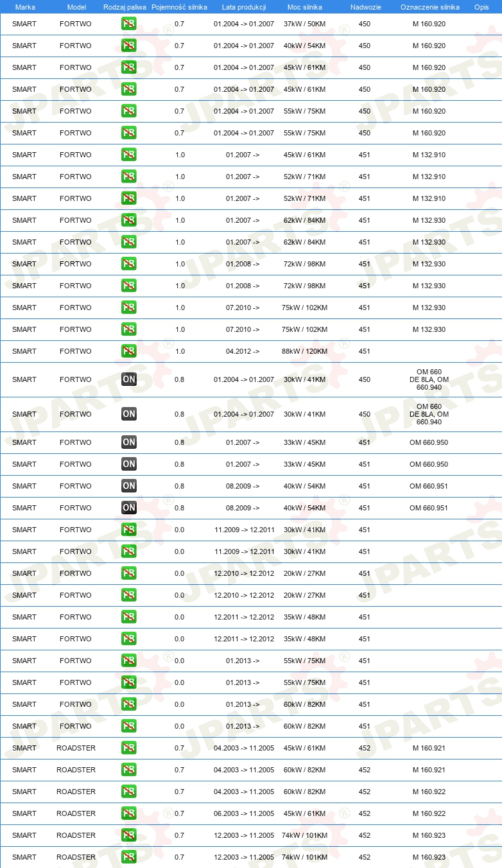502x868 pixels.
Task: Click the petrol icon in the 40kW / 54KM M 160.920 row
Action: click(129, 46)
